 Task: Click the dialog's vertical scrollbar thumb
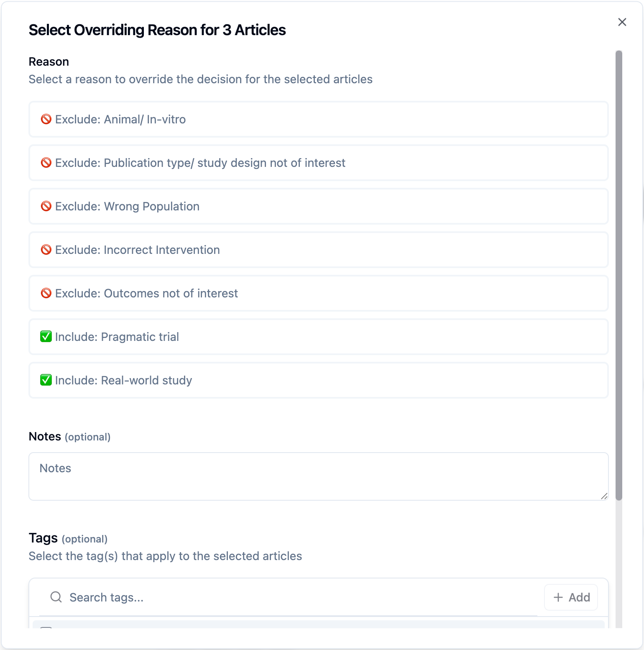tap(619, 275)
